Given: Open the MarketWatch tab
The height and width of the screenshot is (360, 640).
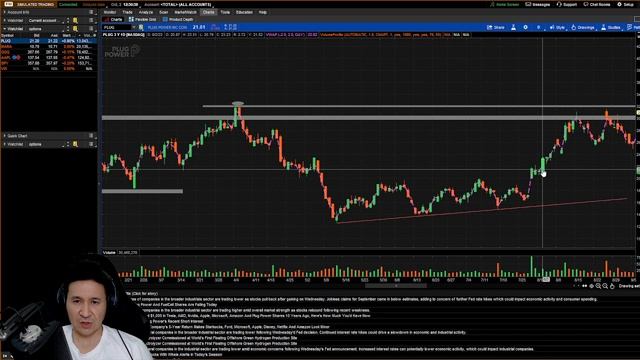Looking at the screenshot, I should (x=185, y=12).
